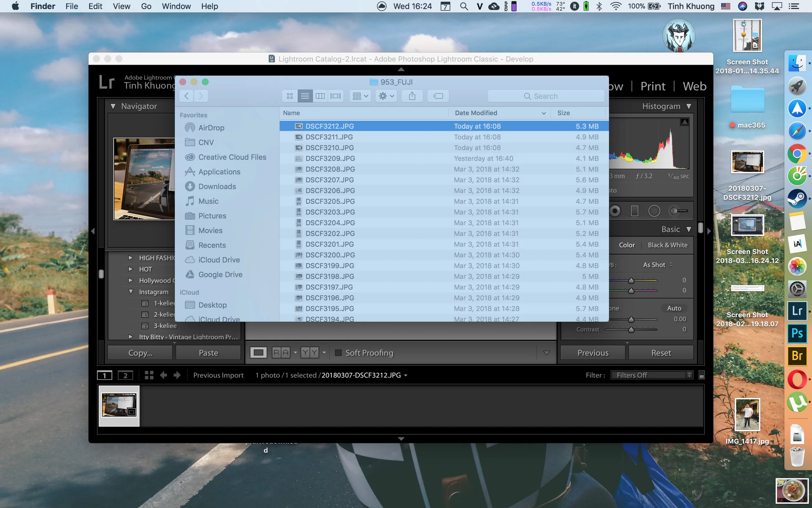Click the Paste button in Lightroom

[x=208, y=353]
